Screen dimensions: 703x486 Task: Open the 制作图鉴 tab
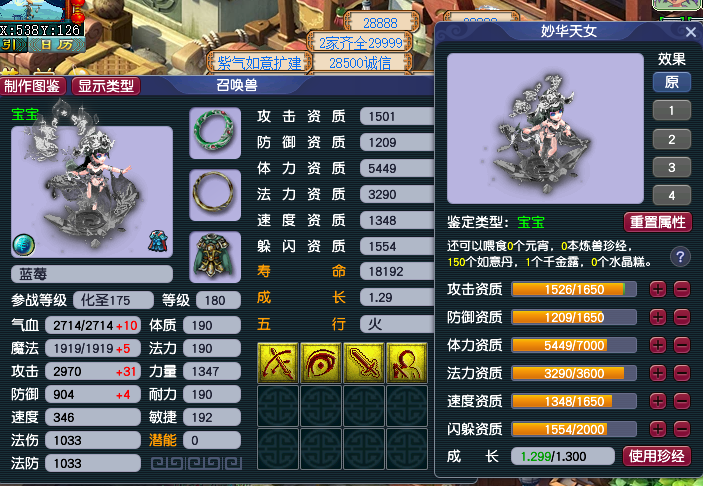pos(33,86)
